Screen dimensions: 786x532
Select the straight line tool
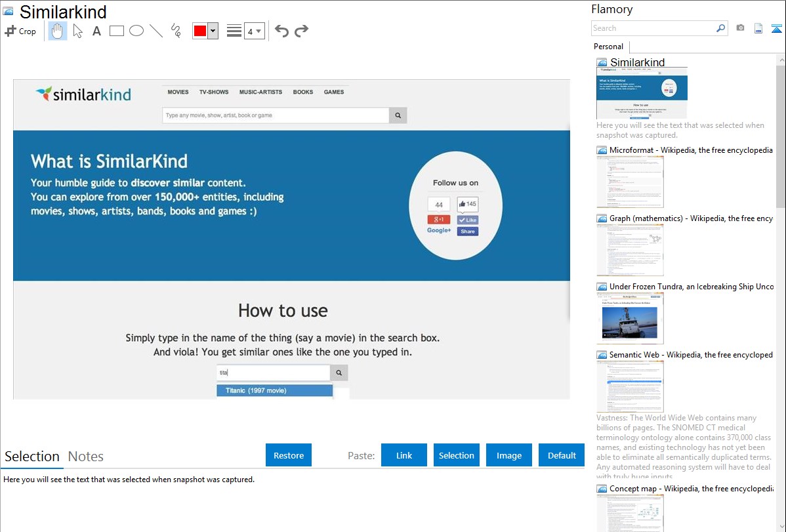point(156,31)
